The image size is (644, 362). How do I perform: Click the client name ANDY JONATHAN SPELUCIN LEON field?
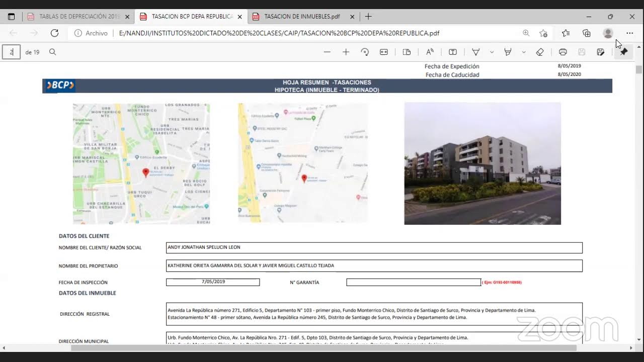coord(374,247)
